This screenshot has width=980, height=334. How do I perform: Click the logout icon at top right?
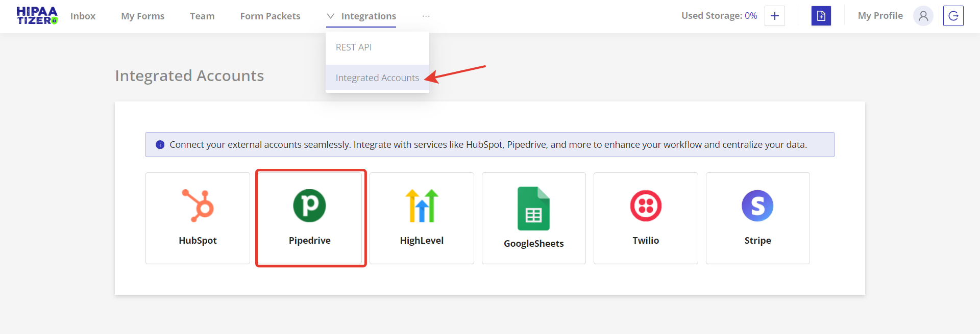[953, 16]
